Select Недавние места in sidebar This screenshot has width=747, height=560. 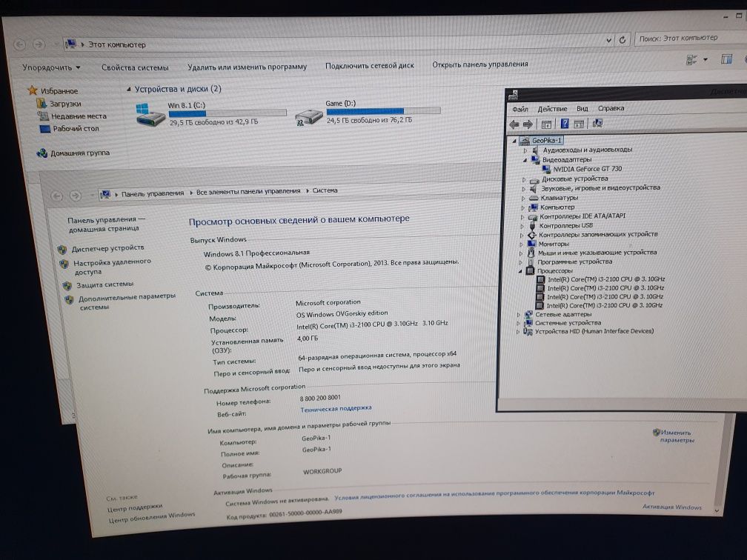pyautogui.click(x=79, y=116)
